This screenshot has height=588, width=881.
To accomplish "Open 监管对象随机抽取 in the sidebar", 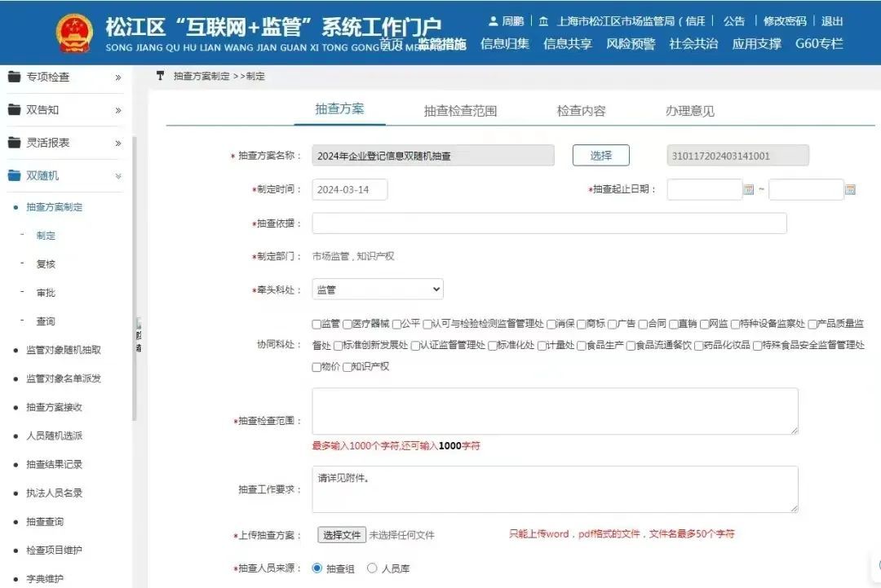I will click(64, 350).
